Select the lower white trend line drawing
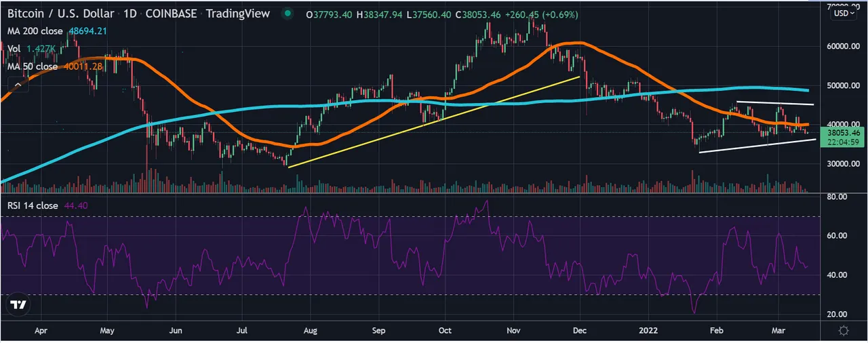 (x=756, y=146)
